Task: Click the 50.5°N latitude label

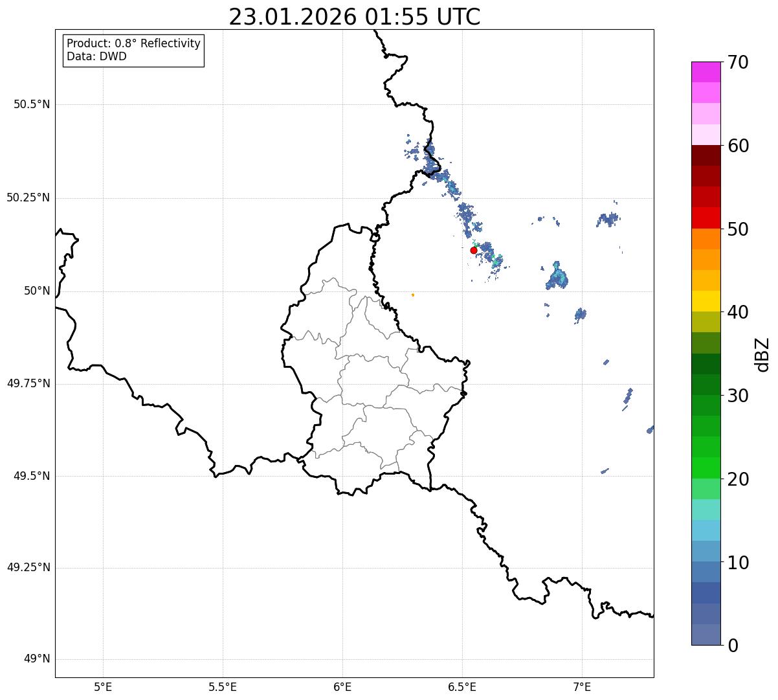Action: coord(32,104)
